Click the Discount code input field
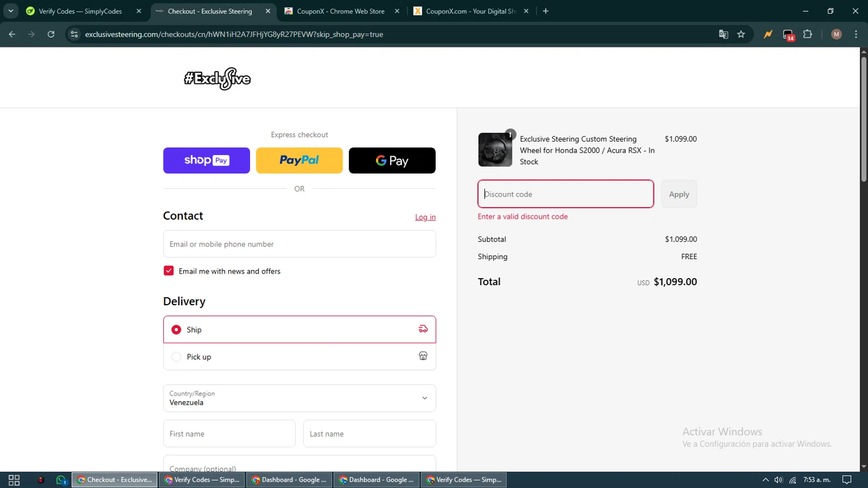The height and width of the screenshot is (488, 868). [565, 194]
